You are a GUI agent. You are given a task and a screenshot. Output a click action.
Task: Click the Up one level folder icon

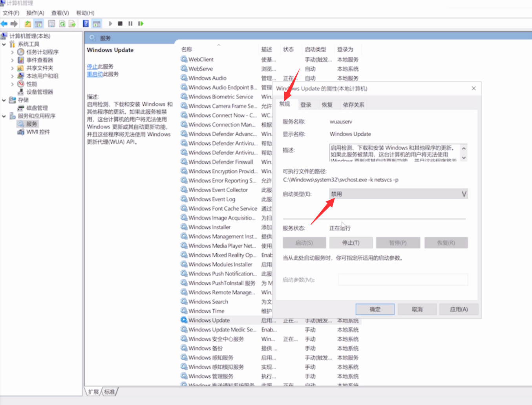28,24
